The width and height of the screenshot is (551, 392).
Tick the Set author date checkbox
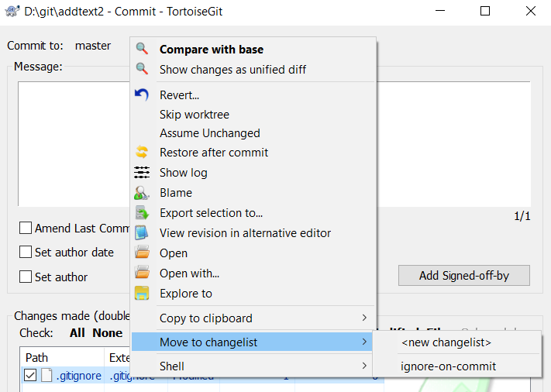26,252
